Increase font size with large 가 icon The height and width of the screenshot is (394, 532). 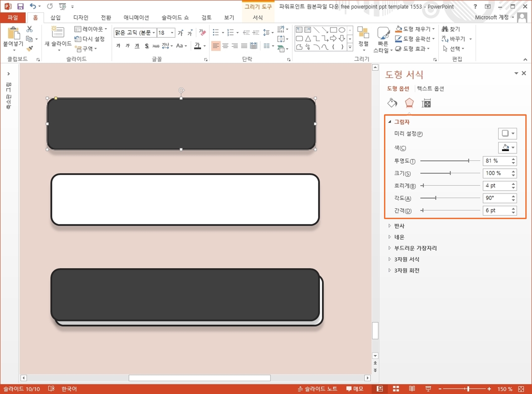(x=180, y=33)
